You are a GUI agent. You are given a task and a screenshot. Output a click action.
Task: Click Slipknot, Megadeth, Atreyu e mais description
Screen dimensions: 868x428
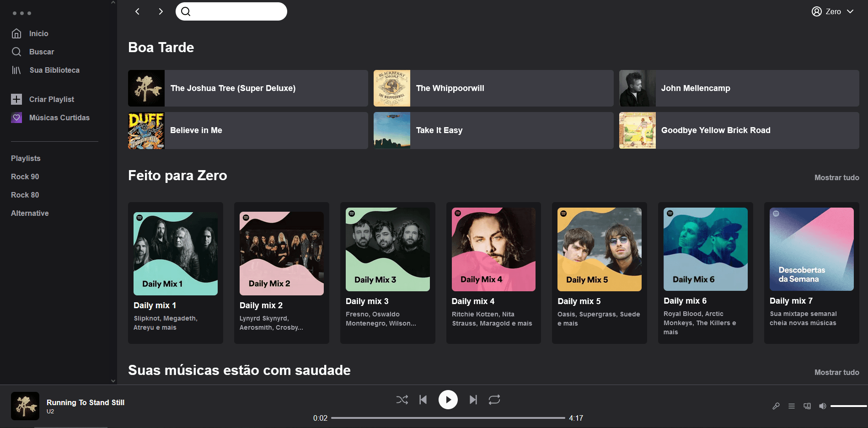[166, 323]
